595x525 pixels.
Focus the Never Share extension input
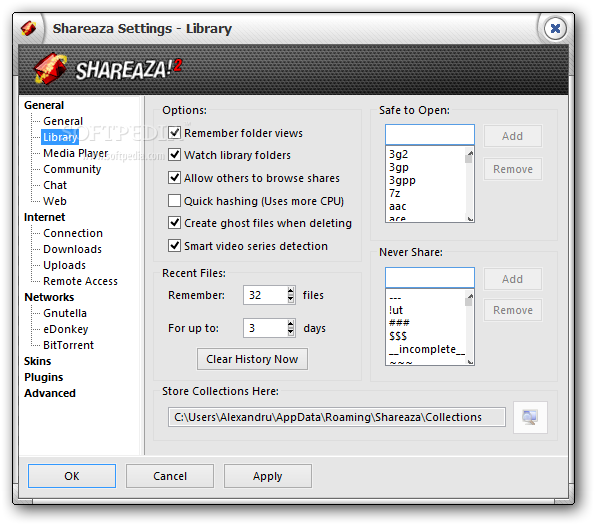pos(430,277)
